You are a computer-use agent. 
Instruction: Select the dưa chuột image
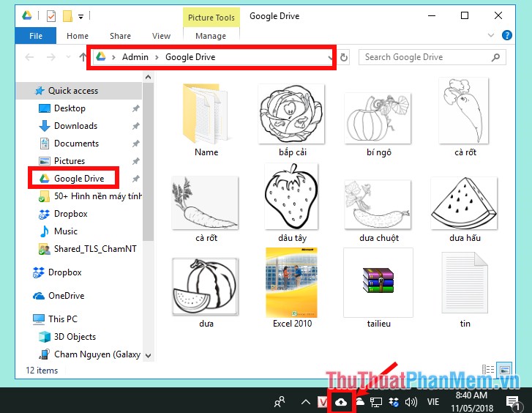[x=378, y=211]
